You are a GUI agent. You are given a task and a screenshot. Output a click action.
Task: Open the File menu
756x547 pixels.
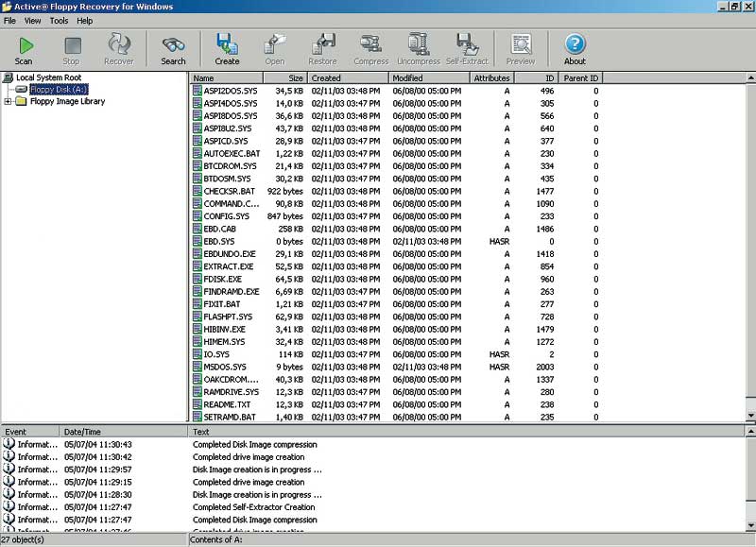pos(9,21)
